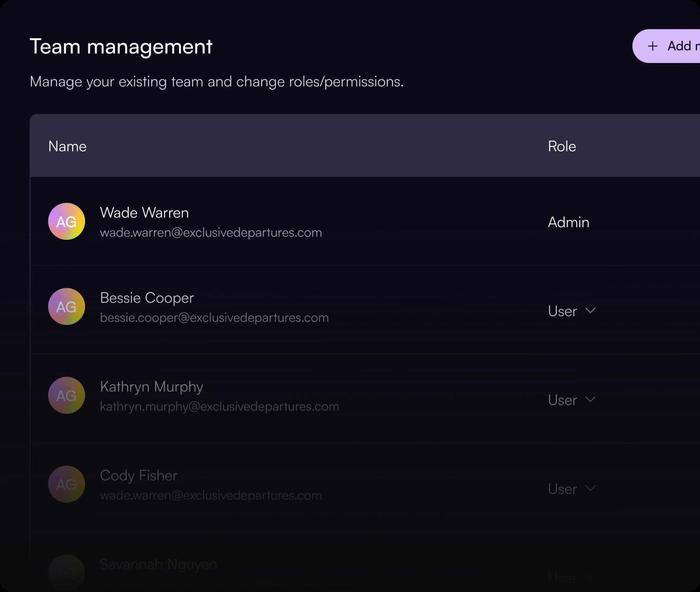
Task: Click the plus icon on Add button
Action: (652, 46)
